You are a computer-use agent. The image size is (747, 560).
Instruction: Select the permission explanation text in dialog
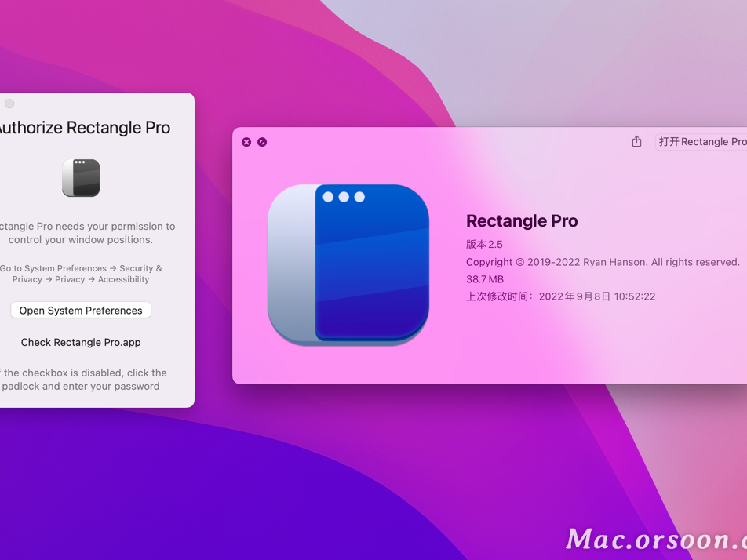89,233
